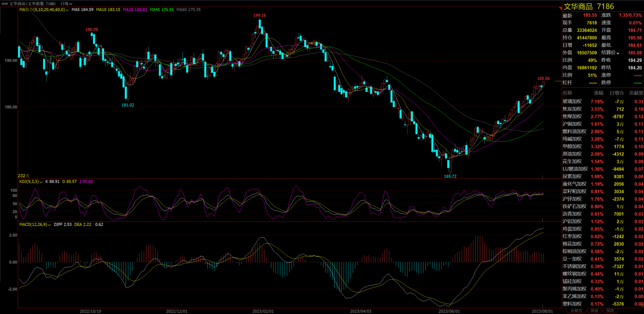Select the 原油加权 row
Image resolution: width=644 pixels, height=314 pixels.
603,154
